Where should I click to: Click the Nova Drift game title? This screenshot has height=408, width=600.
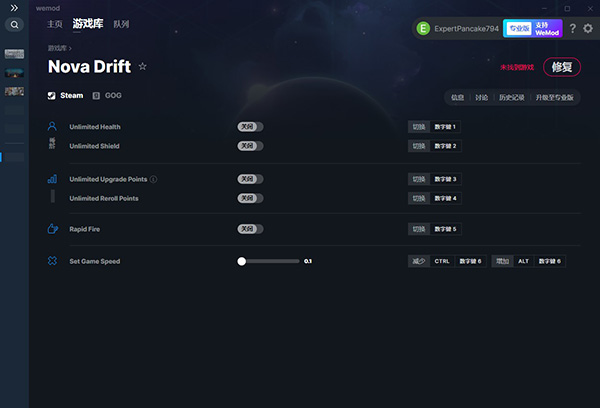coord(90,67)
